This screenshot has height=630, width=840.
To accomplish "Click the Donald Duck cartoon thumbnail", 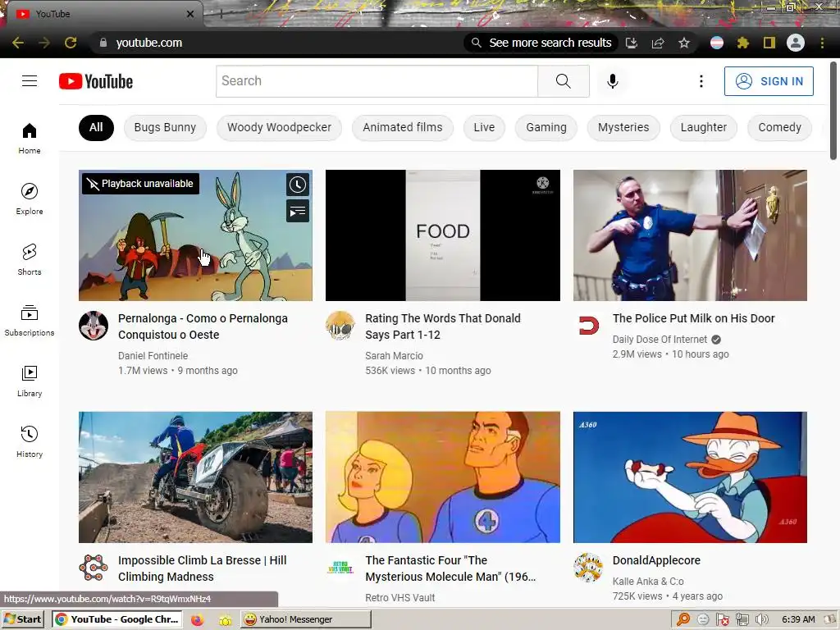I will 690,477.
